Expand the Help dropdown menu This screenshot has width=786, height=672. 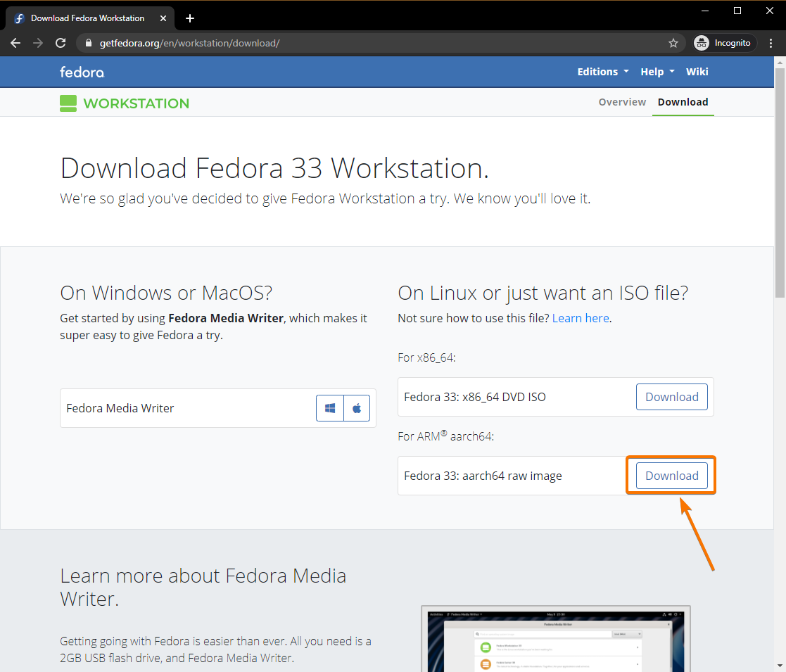(657, 72)
